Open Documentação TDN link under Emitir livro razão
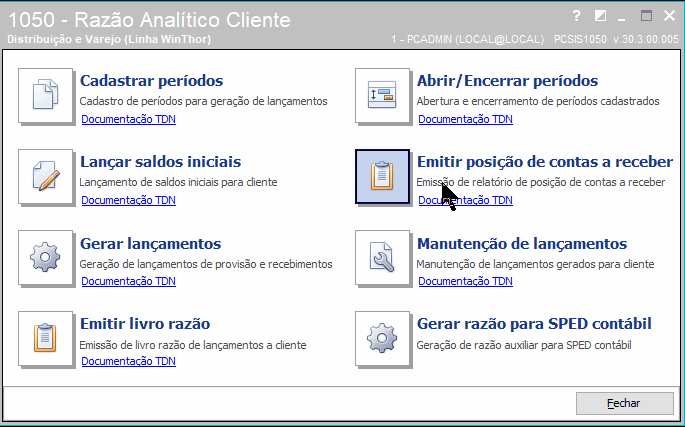Viewport: 685px width, 427px height. pos(128,361)
